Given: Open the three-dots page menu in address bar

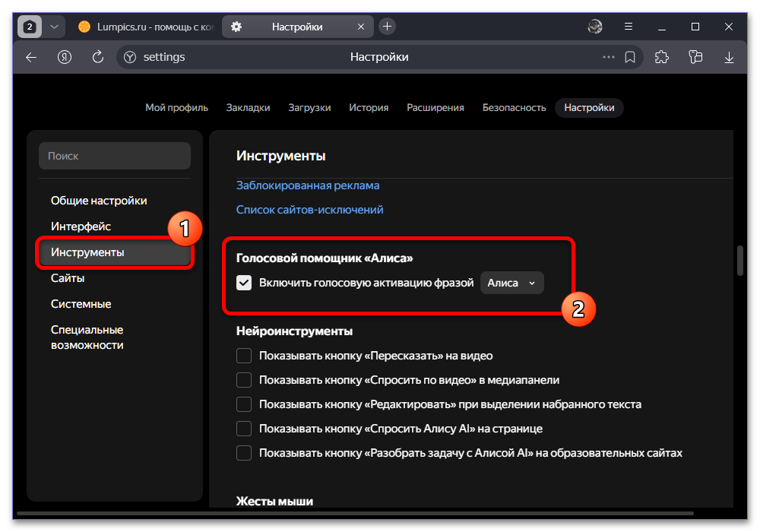Looking at the screenshot, I should [x=608, y=57].
